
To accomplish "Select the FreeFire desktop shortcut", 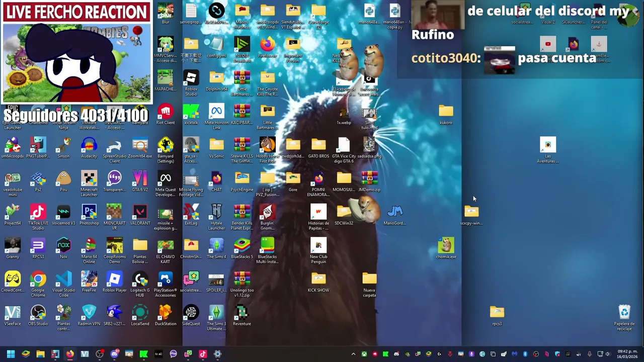I will [x=89, y=283].
